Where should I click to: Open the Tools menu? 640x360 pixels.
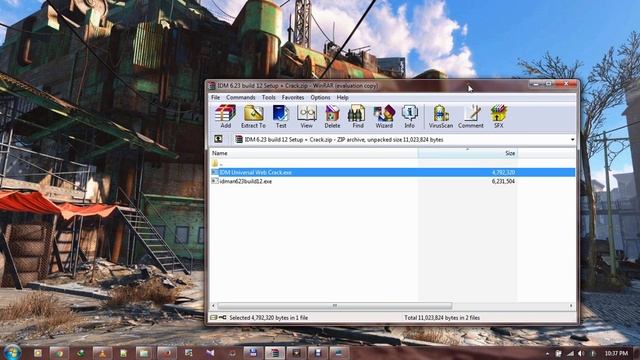(x=269, y=98)
